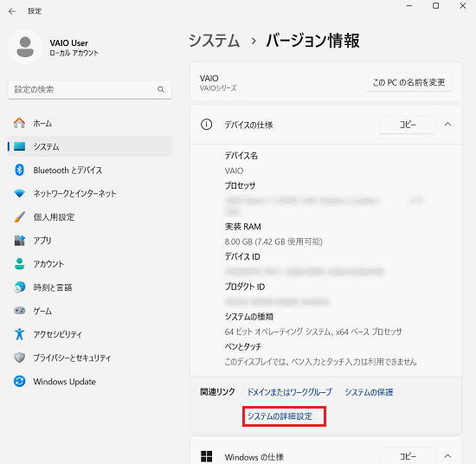Go back using the arrow icon
Image resolution: width=476 pixels, height=464 pixels.
pyautogui.click(x=12, y=11)
